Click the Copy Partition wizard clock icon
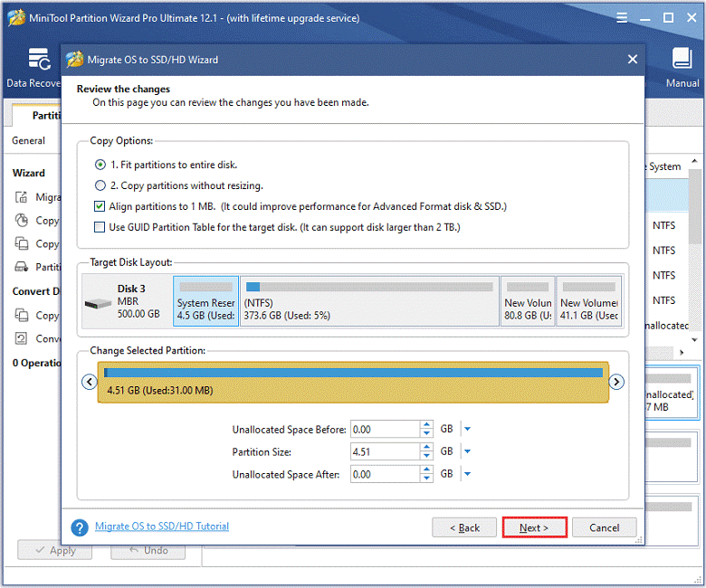 point(21,221)
